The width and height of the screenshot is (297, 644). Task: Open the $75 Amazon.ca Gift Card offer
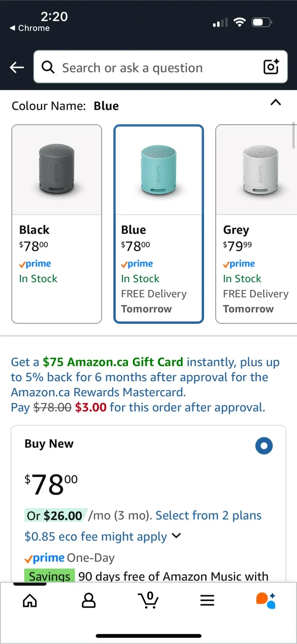click(113, 362)
